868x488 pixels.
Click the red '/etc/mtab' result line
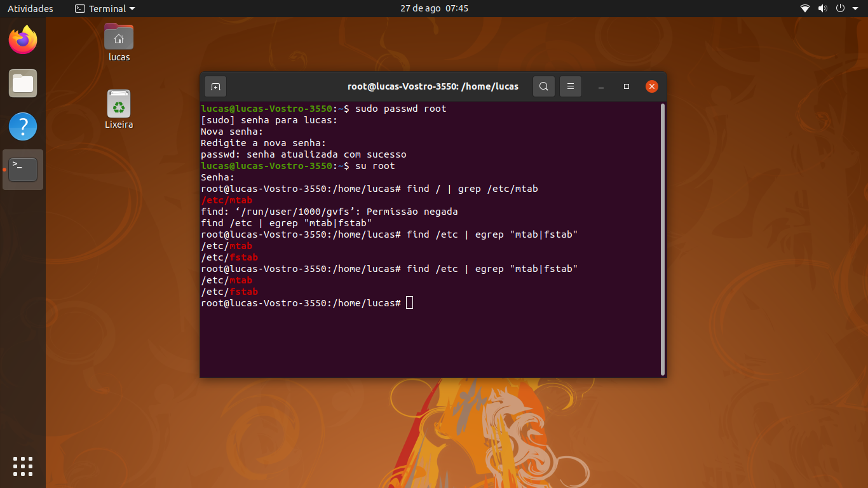tap(226, 200)
